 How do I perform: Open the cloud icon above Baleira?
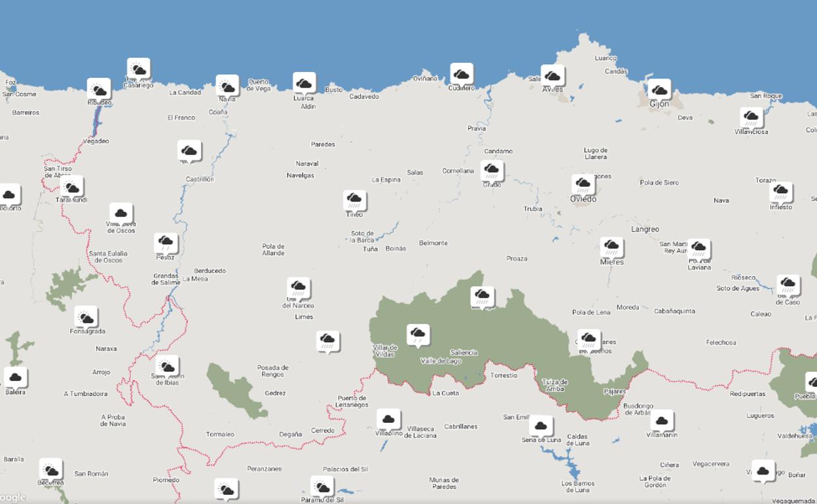(15, 378)
